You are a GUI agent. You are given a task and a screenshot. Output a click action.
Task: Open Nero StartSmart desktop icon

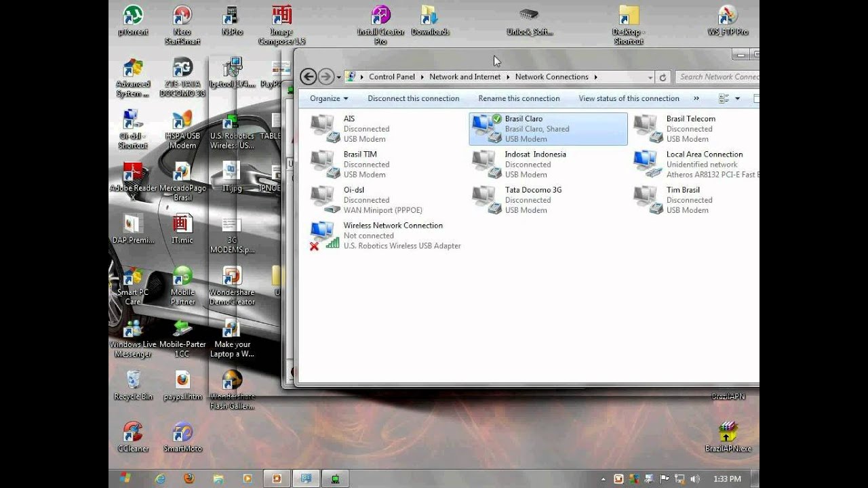[182, 25]
